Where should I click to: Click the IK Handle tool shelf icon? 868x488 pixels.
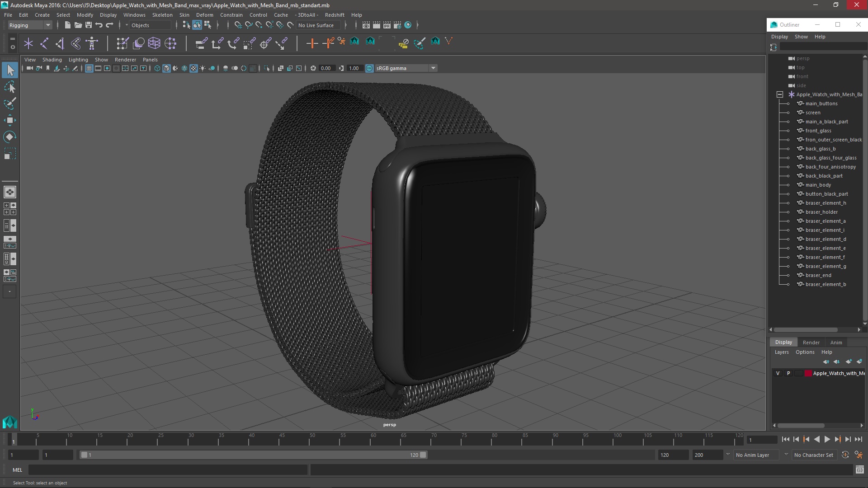60,43
